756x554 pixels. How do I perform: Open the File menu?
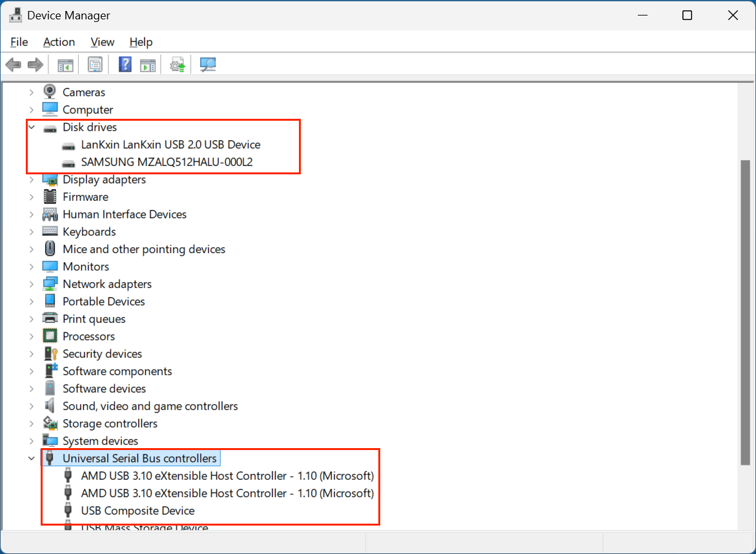pos(19,42)
